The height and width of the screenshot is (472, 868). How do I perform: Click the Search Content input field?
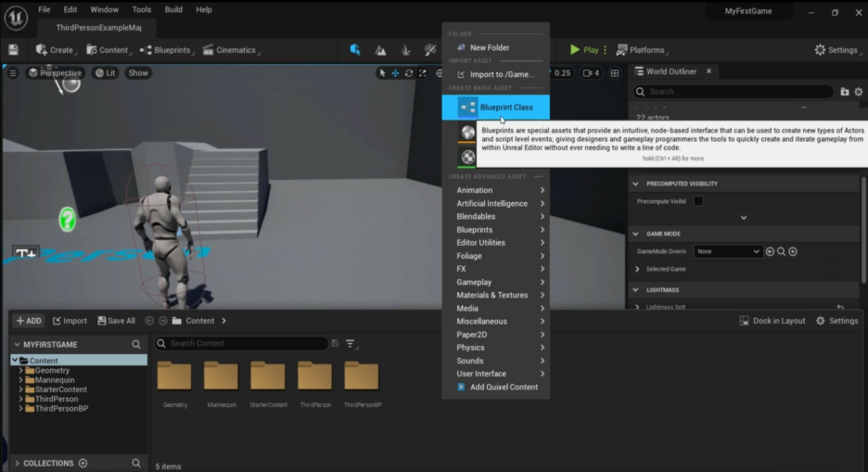(242, 344)
